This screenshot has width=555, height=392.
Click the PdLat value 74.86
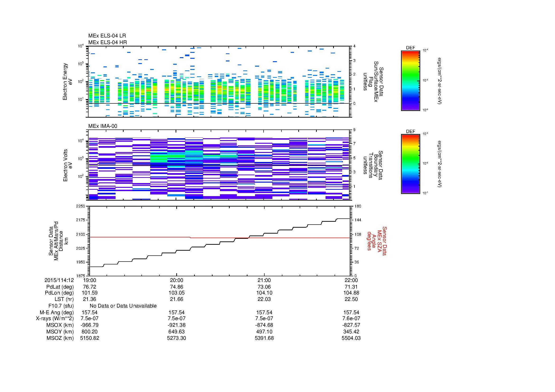pos(177,287)
